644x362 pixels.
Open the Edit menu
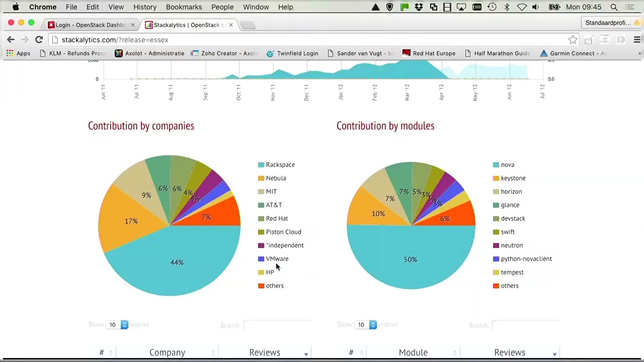click(x=93, y=7)
